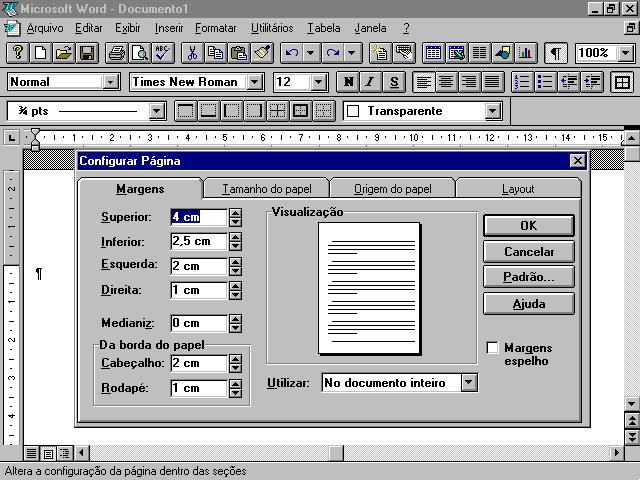Toggle Bold (N) formatting button
The height and width of the screenshot is (480, 640).
[x=348, y=82]
